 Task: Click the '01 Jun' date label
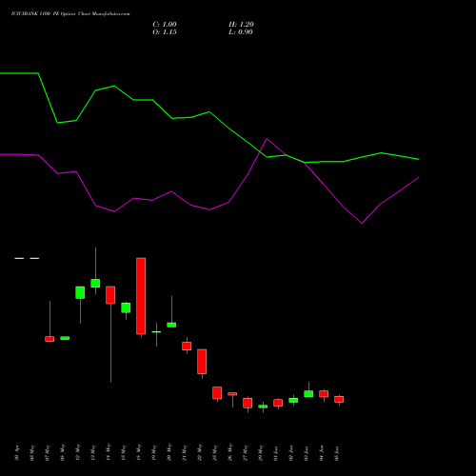276,453
